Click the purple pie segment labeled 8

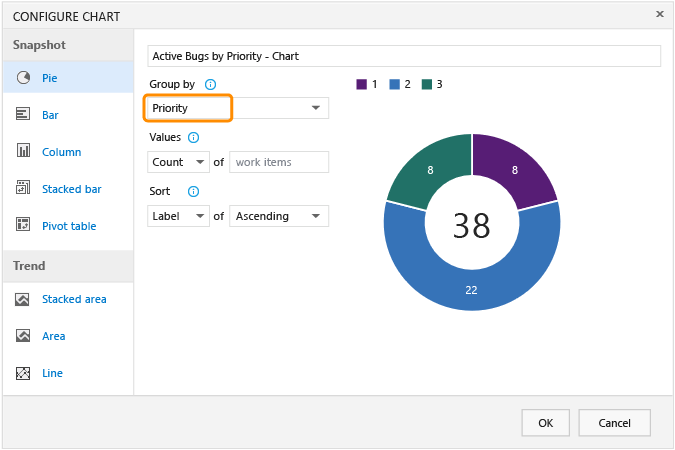[x=515, y=170]
